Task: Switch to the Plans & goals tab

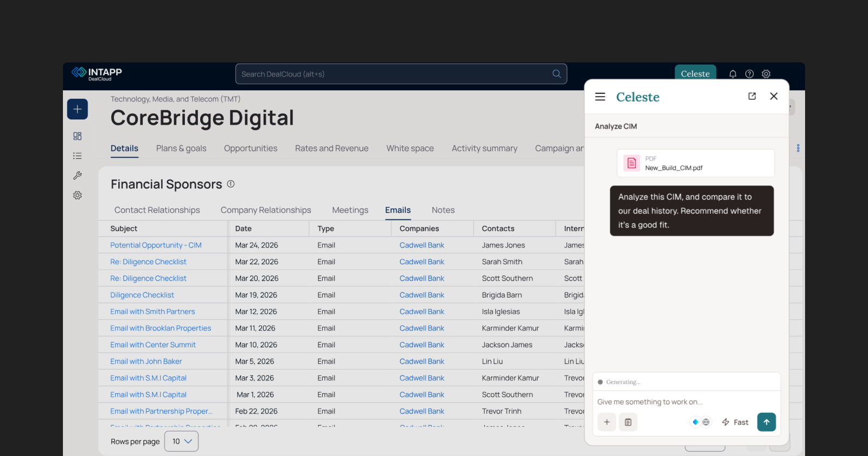Action: pyautogui.click(x=181, y=148)
